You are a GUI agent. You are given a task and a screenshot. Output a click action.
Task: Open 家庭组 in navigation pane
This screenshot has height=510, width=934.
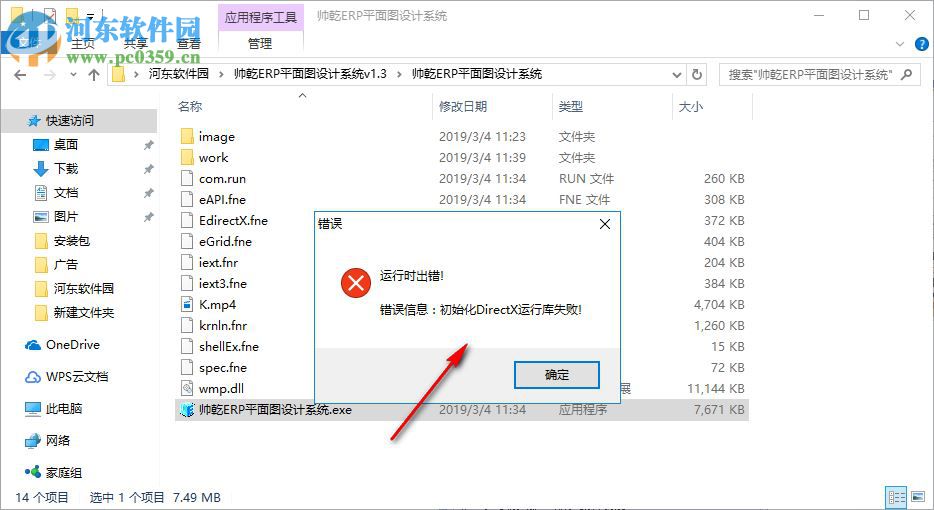pos(64,472)
